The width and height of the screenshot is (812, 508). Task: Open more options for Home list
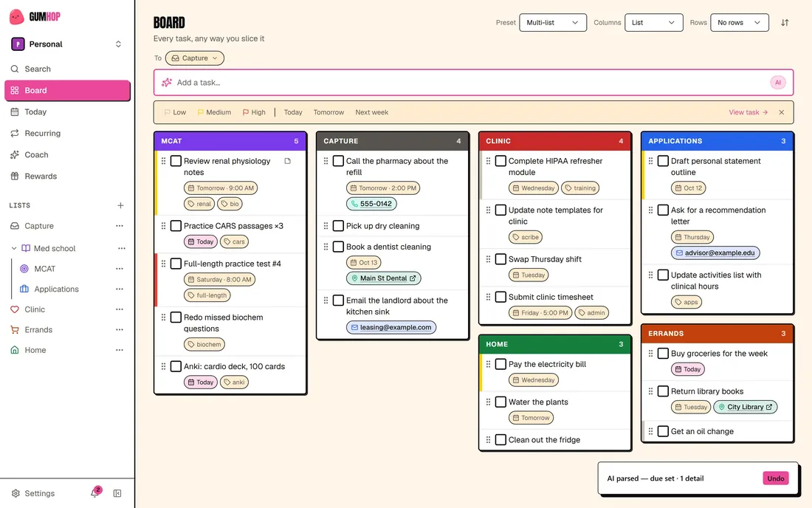[120, 350]
